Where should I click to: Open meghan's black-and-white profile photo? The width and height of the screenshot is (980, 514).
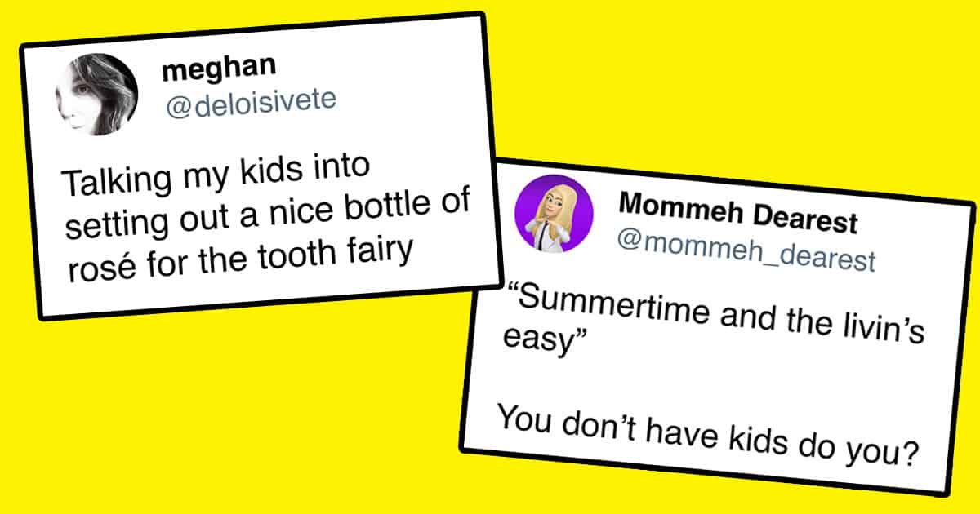[x=97, y=95]
